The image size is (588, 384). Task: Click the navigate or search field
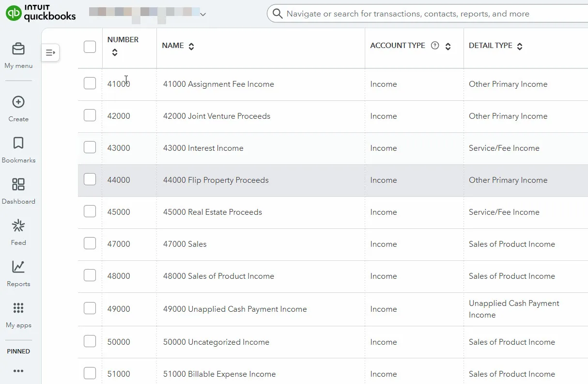point(426,14)
